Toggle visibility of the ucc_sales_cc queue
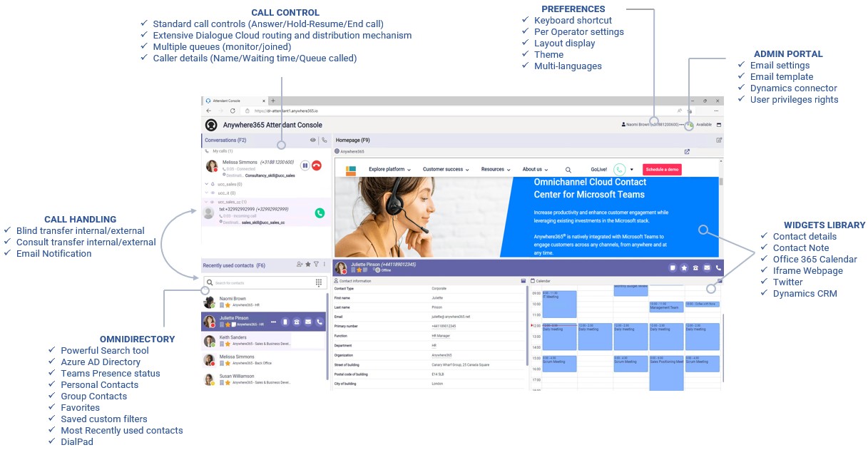 211,202
